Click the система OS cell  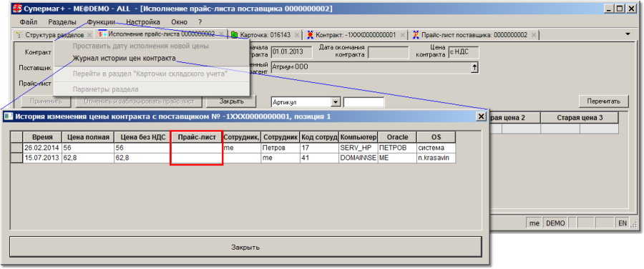pyautogui.click(x=436, y=147)
